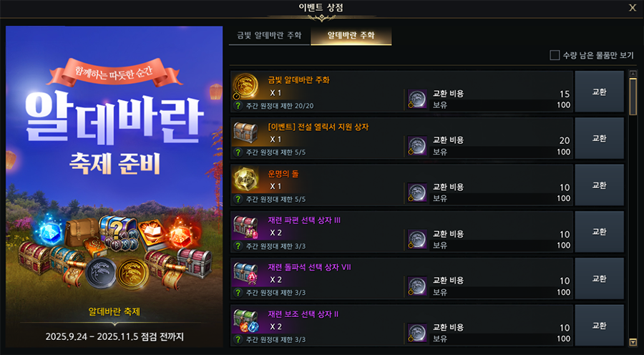644x355 pixels.
Task: Click the item list scrollbar thumb
Action: pyautogui.click(x=633, y=96)
